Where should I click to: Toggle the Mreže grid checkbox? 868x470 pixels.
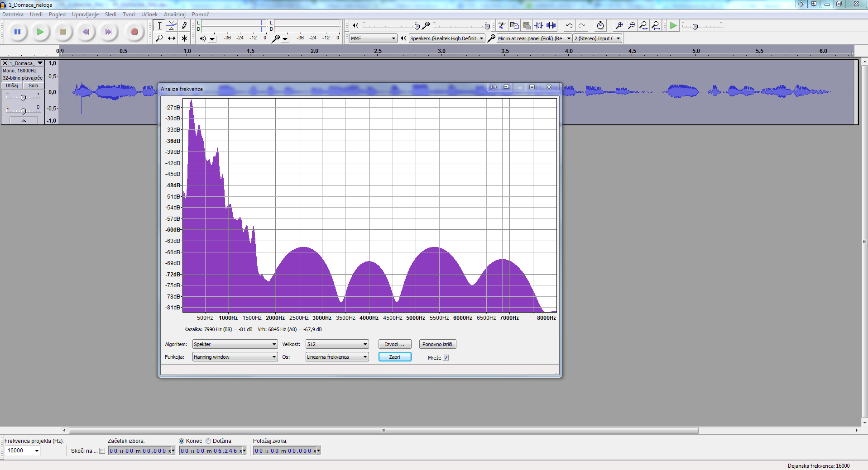[x=446, y=358]
